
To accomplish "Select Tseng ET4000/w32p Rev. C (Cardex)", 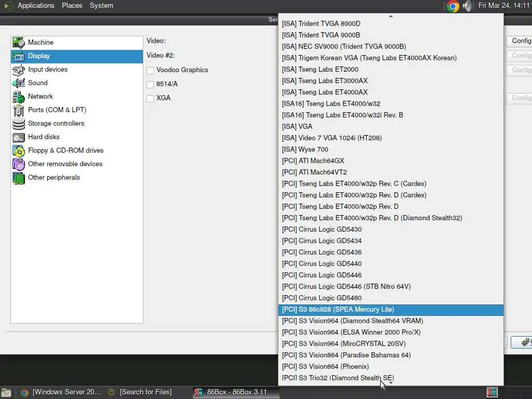I will (x=391, y=184).
